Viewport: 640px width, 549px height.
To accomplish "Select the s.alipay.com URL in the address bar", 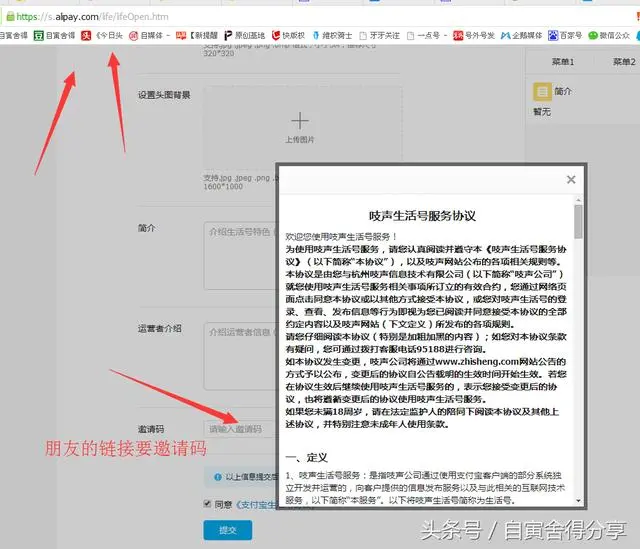I will tap(92, 17).
